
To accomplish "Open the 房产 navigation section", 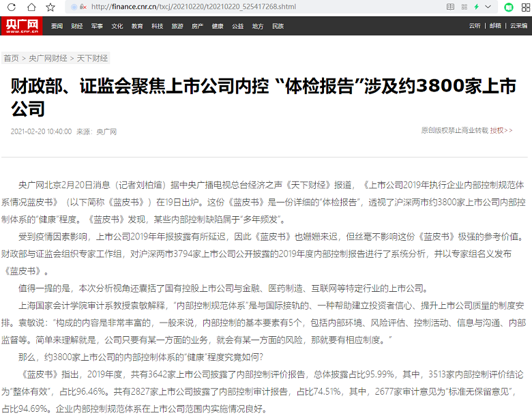I will 197,27.
